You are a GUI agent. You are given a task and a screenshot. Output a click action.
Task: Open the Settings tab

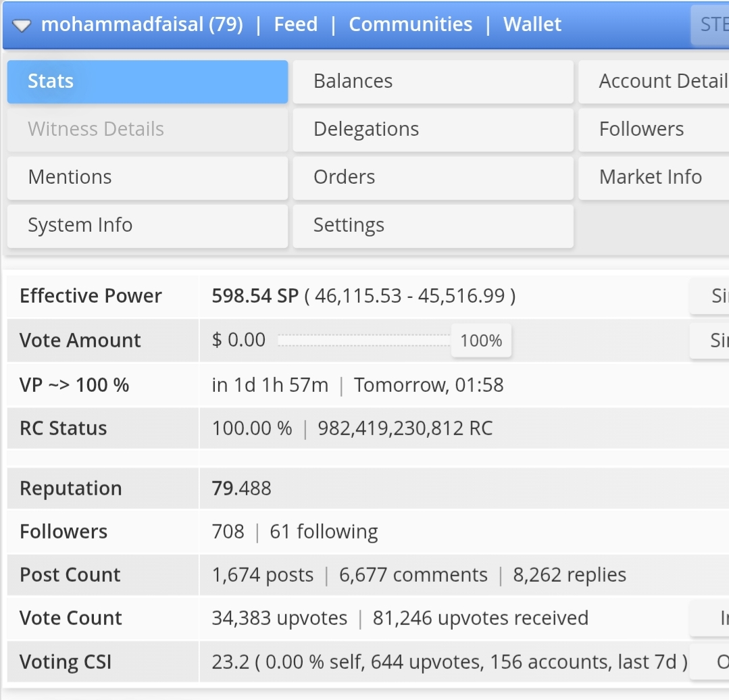pyautogui.click(x=433, y=226)
